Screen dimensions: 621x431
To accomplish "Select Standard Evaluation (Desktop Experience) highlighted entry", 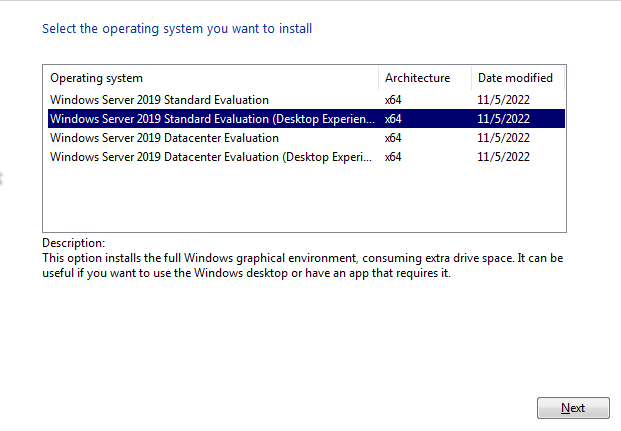I will pyautogui.click(x=212, y=119).
